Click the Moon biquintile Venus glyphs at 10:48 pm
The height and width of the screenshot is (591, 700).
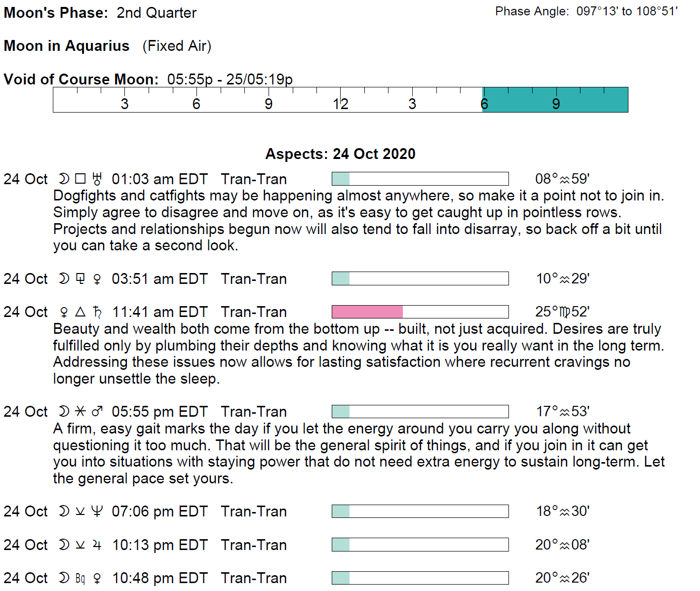[x=80, y=578]
